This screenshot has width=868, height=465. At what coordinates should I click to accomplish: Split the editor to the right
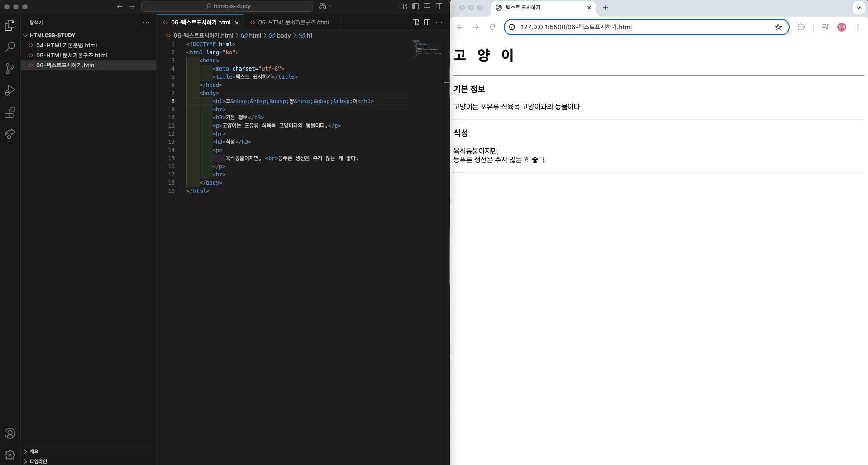(427, 22)
